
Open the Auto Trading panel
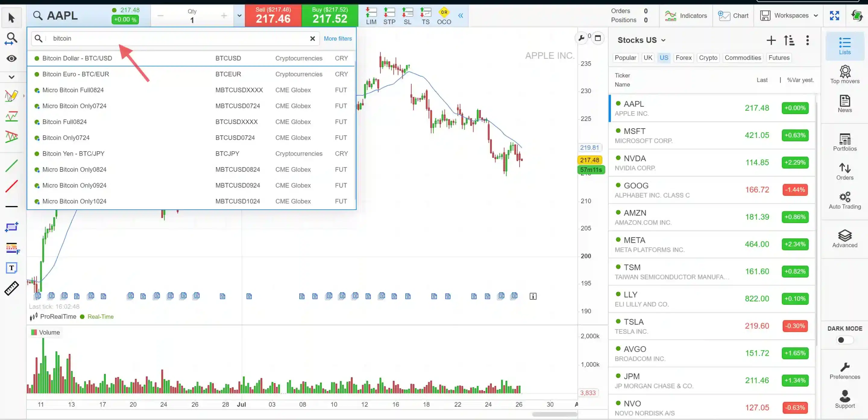click(x=844, y=200)
